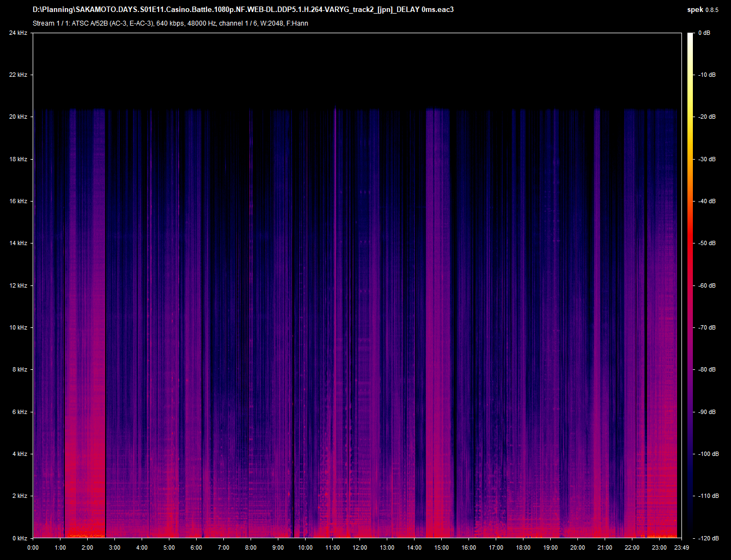Click the stream info line showing 640 kbps
This screenshot has height=560, width=731.
[x=170, y=23]
